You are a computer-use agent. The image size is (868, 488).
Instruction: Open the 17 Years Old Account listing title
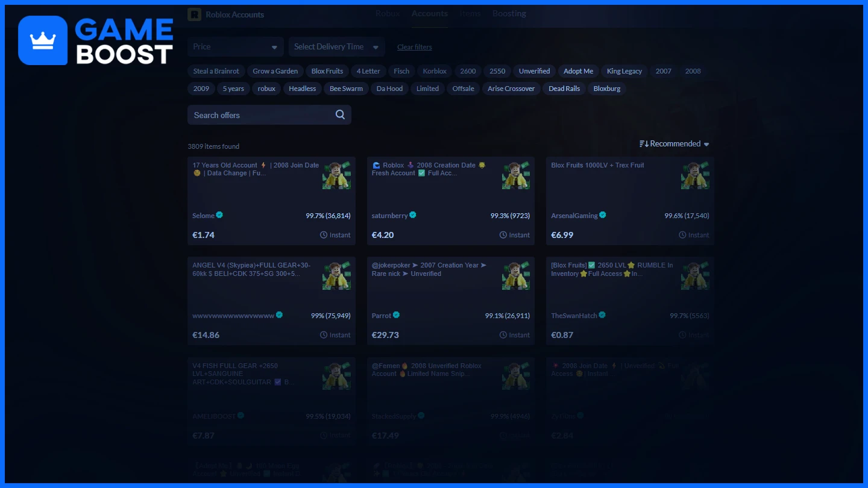click(256, 169)
